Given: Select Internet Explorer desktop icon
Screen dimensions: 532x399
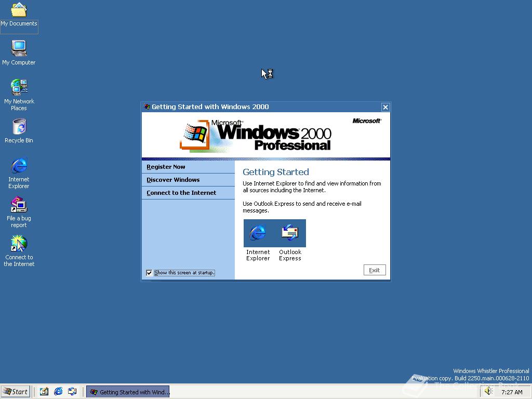Looking at the screenshot, I should [x=19, y=172].
